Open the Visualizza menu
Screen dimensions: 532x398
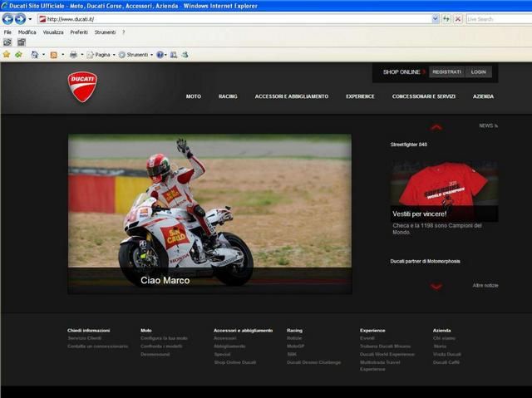click(53, 32)
